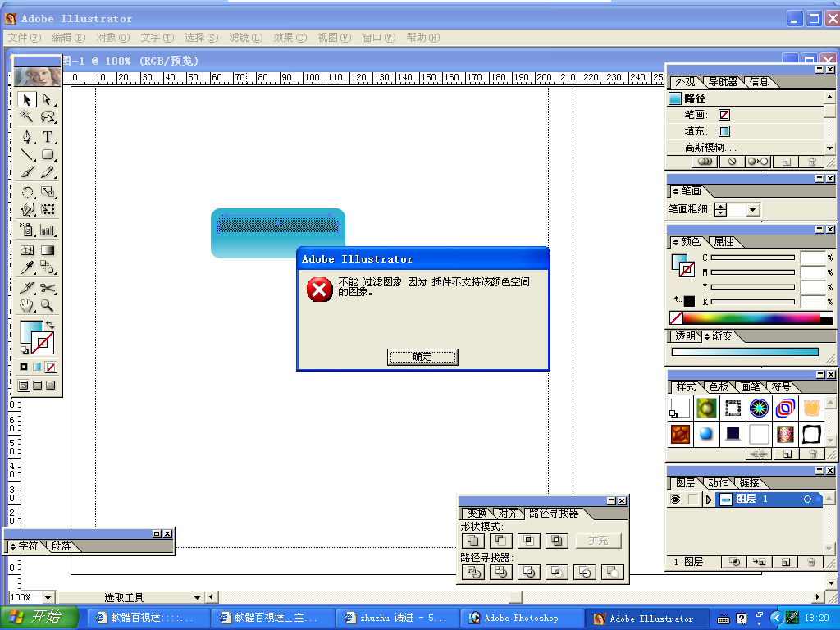
Task: Swap fill and stroke colors in toolbox
Action: click(x=50, y=325)
